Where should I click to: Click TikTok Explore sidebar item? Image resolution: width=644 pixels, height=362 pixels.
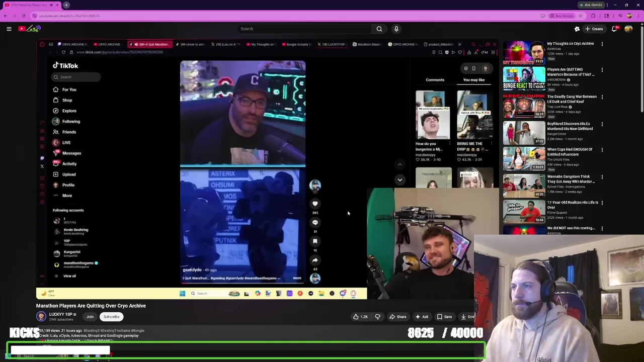pos(64,111)
